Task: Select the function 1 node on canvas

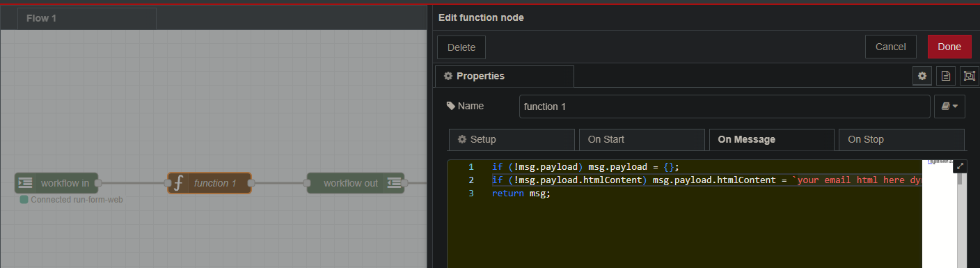Action: [210, 183]
